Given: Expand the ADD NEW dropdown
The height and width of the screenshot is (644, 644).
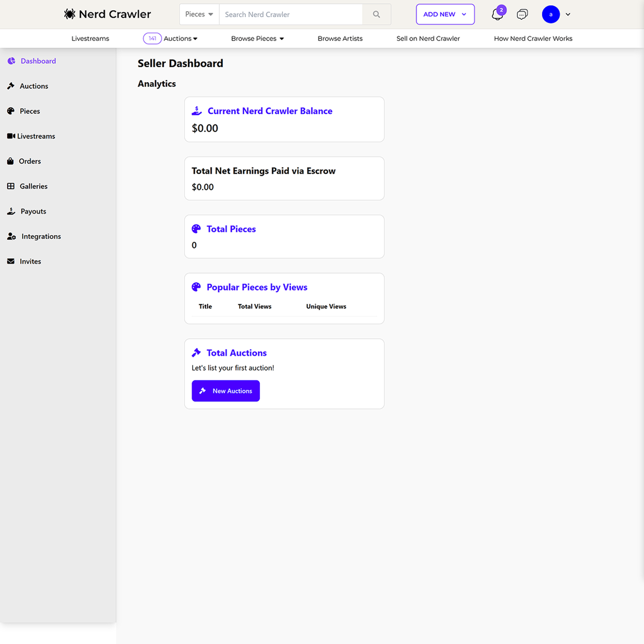Looking at the screenshot, I should tap(445, 14).
